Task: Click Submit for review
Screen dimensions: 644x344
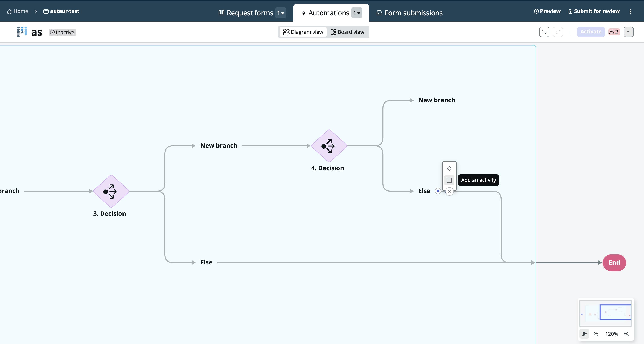Action: 594,11
